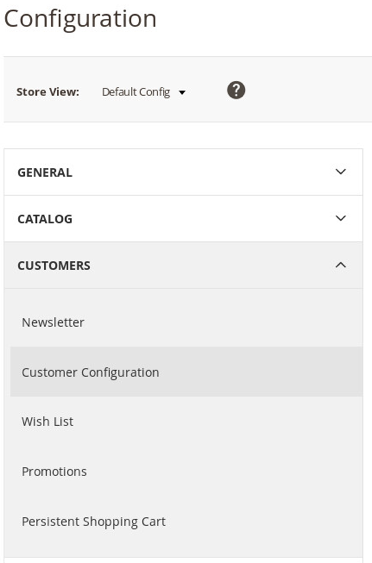This screenshot has width=372, height=563.
Task: Expand CATALOG using its down chevron
Action: click(x=340, y=218)
